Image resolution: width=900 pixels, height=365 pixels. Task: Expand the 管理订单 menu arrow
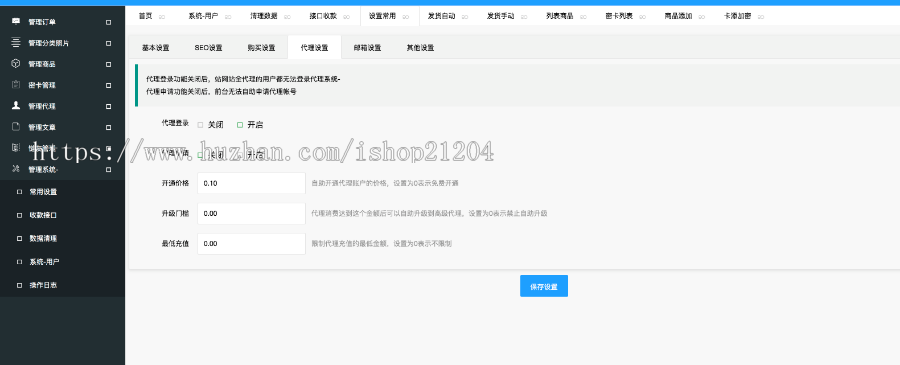[x=108, y=22]
